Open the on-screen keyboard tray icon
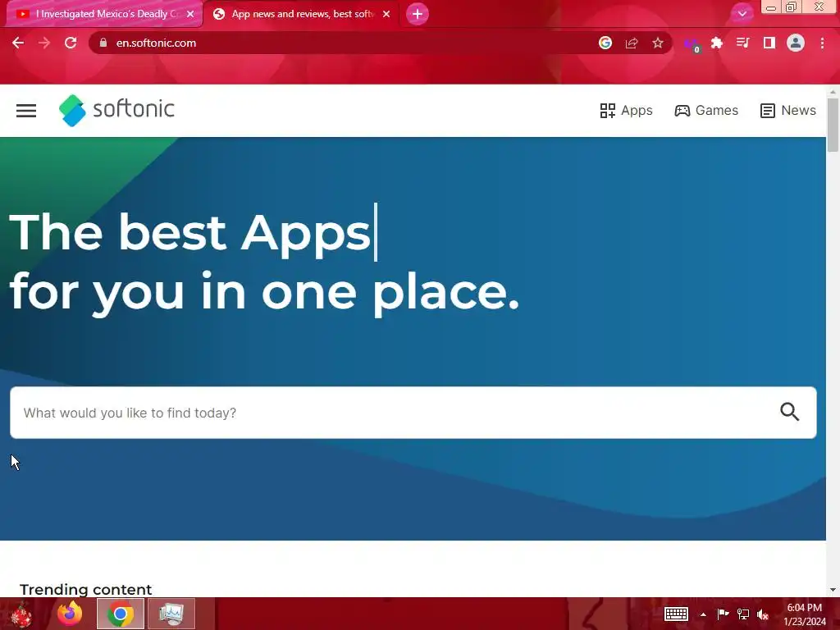Image resolution: width=840 pixels, height=630 pixels. tap(676, 614)
